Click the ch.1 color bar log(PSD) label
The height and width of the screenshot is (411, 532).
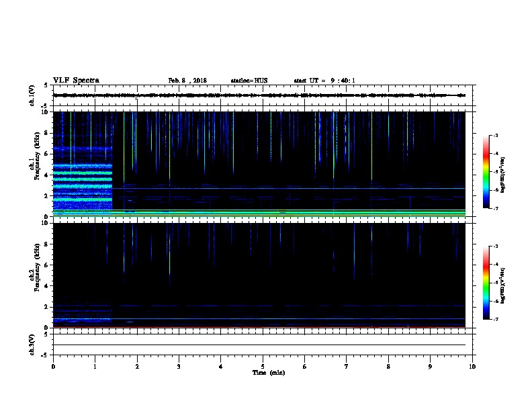tap(502, 175)
